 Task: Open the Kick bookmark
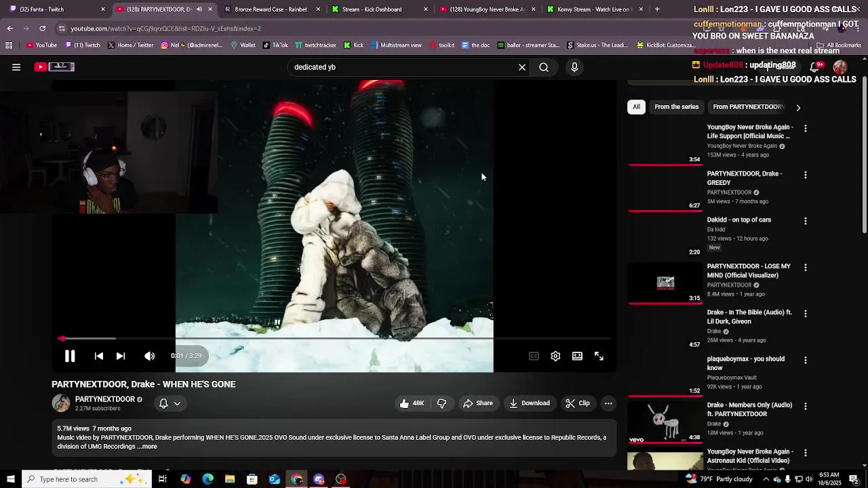pos(354,45)
